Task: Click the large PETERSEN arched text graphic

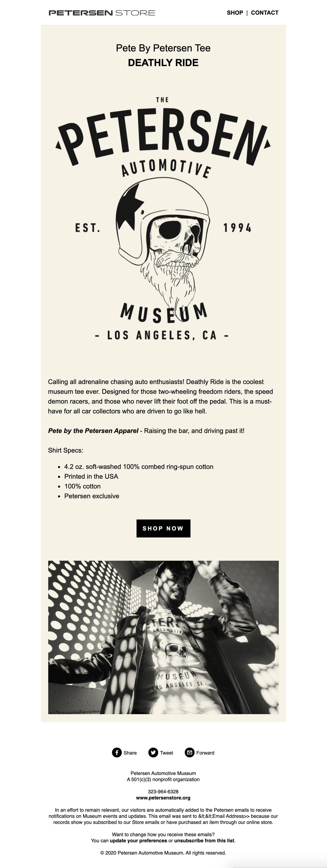Action: pyautogui.click(x=163, y=137)
